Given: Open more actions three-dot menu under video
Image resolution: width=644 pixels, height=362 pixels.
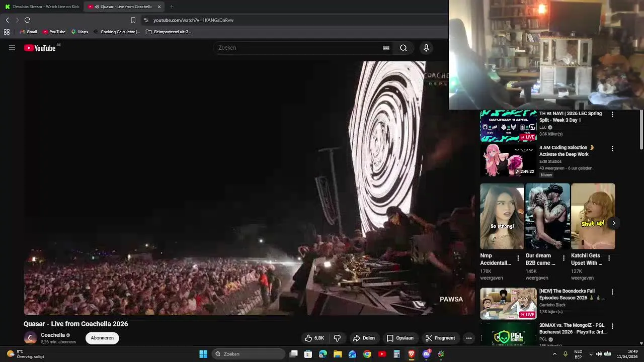Looking at the screenshot, I should [x=468, y=338].
